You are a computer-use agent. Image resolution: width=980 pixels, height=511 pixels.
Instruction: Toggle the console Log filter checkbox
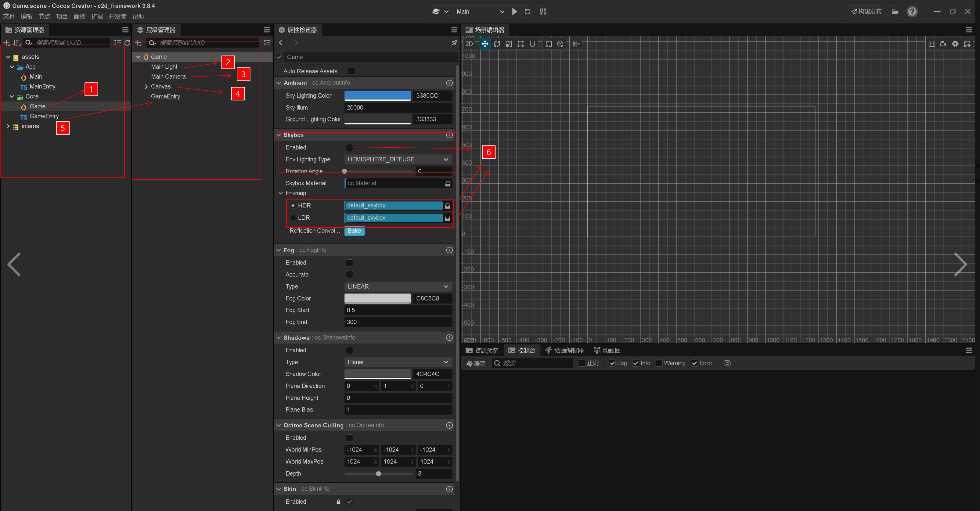pos(612,363)
